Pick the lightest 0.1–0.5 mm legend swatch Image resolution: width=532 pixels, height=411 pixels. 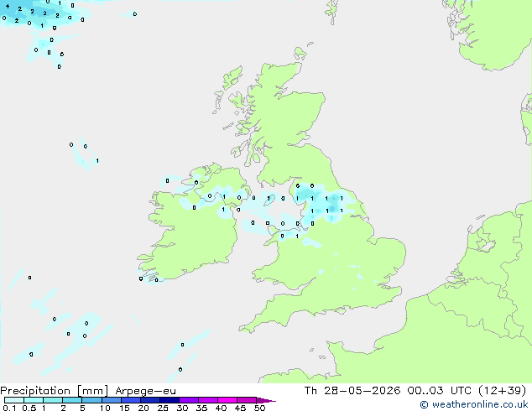tap(14, 400)
